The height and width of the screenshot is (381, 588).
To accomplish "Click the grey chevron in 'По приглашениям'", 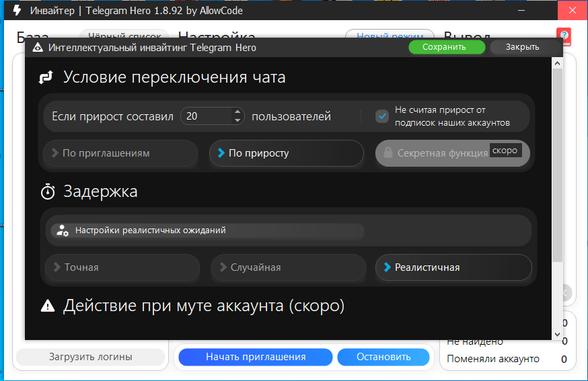I will (x=55, y=153).
